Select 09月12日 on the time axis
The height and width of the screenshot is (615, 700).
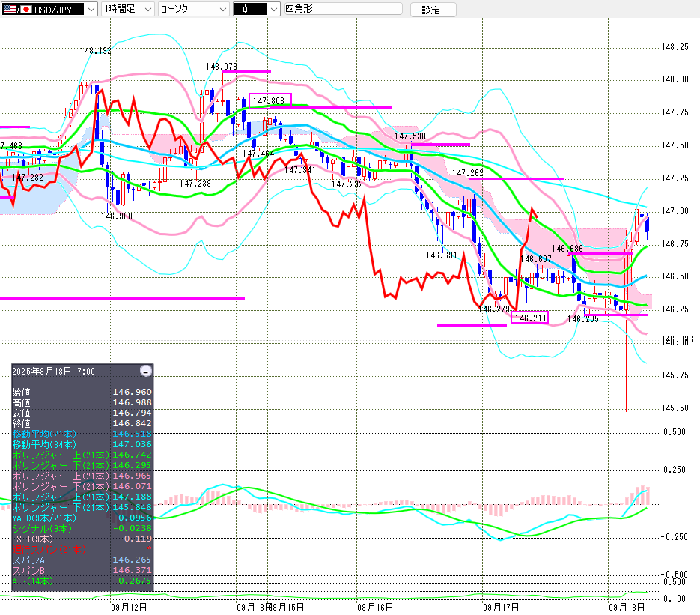click(x=128, y=608)
